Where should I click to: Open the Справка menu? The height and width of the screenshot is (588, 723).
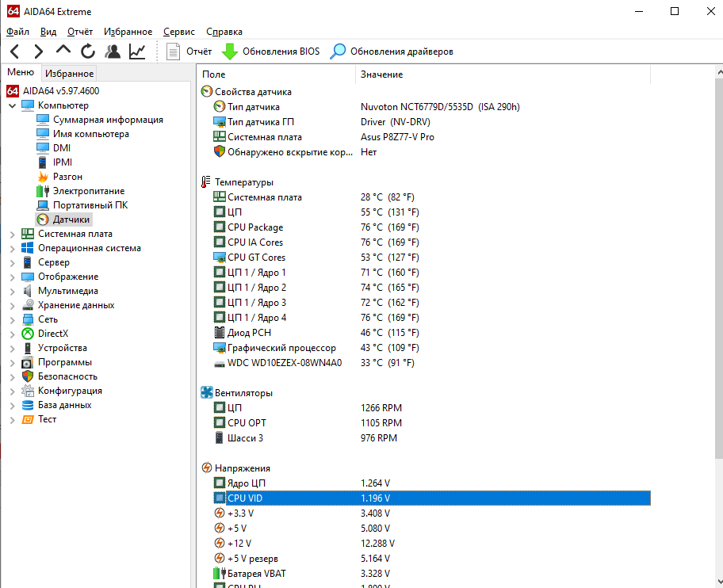(x=224, y=32)
